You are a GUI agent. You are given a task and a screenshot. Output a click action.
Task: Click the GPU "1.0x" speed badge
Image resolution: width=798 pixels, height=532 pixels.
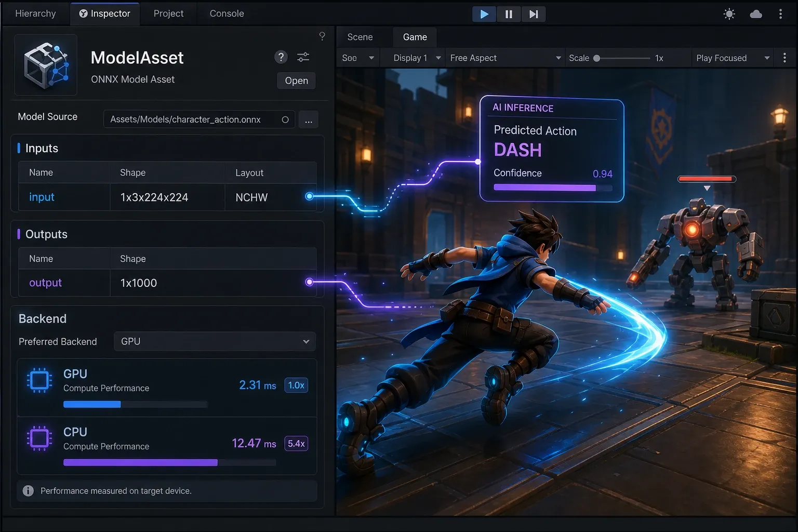(x=296, y=385)
